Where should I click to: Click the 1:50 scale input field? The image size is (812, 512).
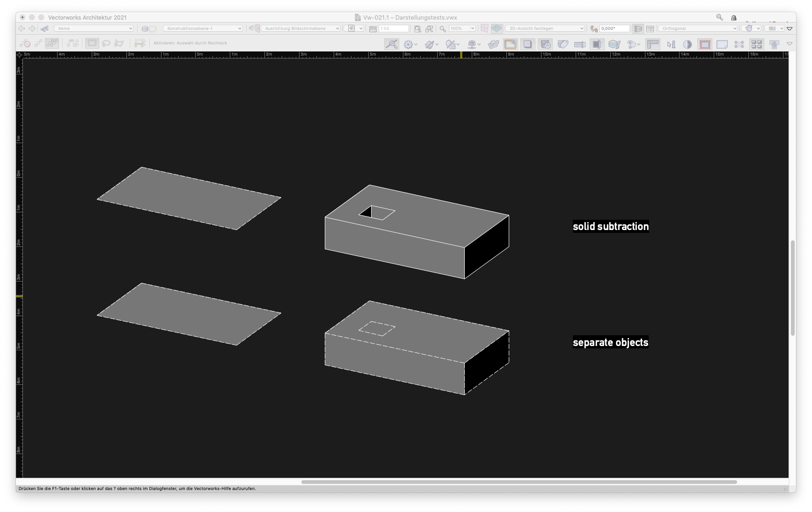click(x=393, y=28)
